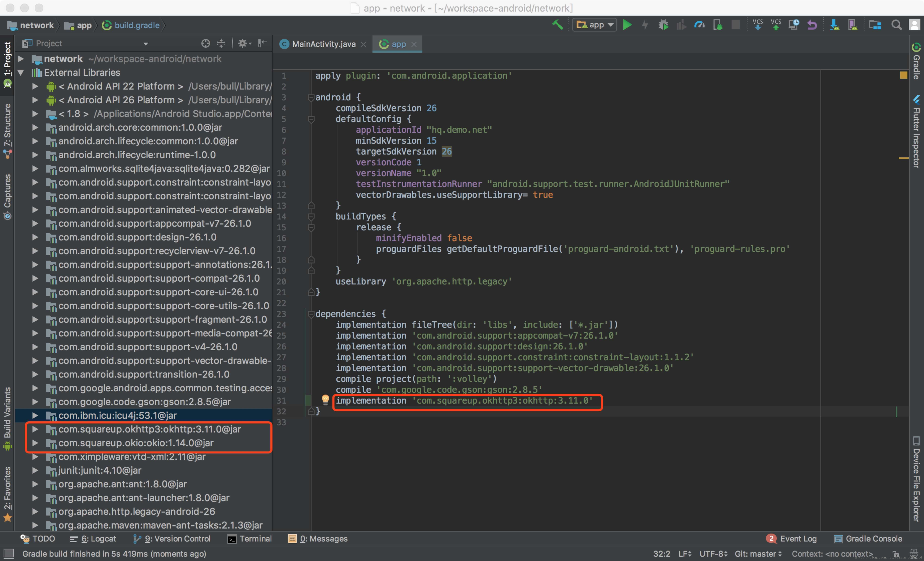The width and height of the screenshot is (924, 561).
Task: Show VCS history clock icon
Action: (x=794, y=25)
